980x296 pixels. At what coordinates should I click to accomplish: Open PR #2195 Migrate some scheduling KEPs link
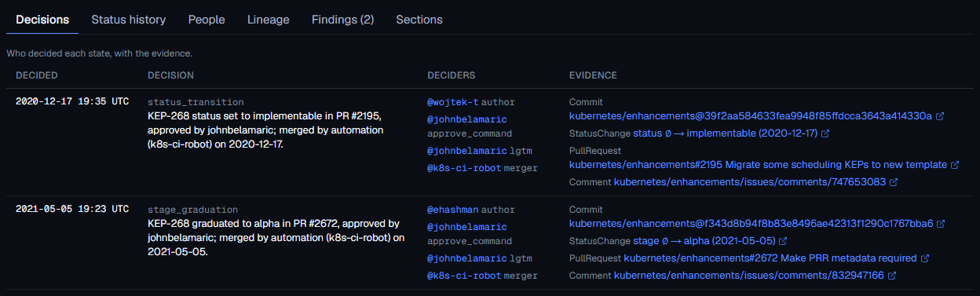point(758,165)
